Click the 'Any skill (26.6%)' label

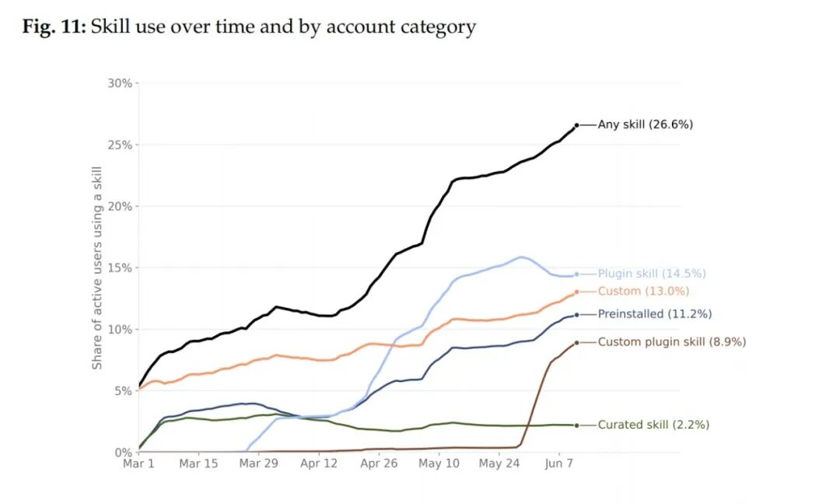pyautogui.click(x=645, y=124)
